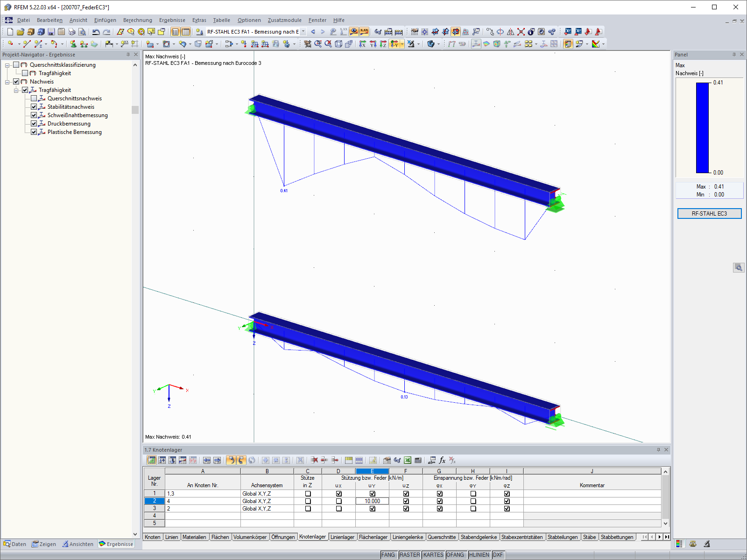Open the RF-STAHL EC3 FA1 load case dropdown
This screenshot has width=747, height=560.
click(303, 32)
